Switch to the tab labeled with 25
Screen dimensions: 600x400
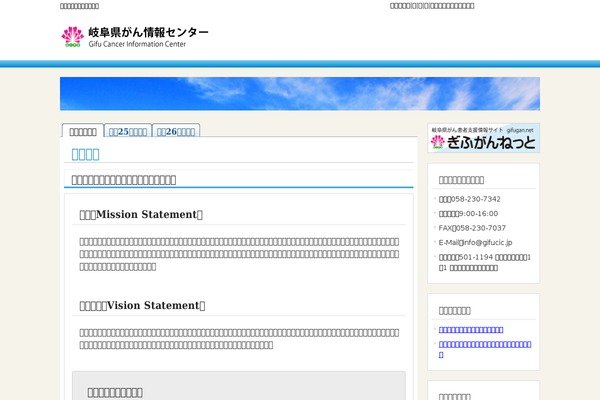coord(128,132)
